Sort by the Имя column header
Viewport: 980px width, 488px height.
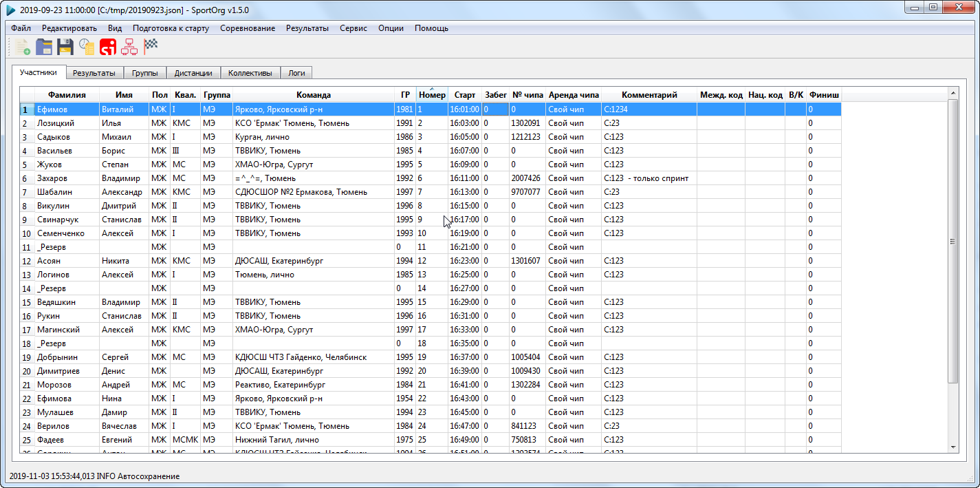124,95
